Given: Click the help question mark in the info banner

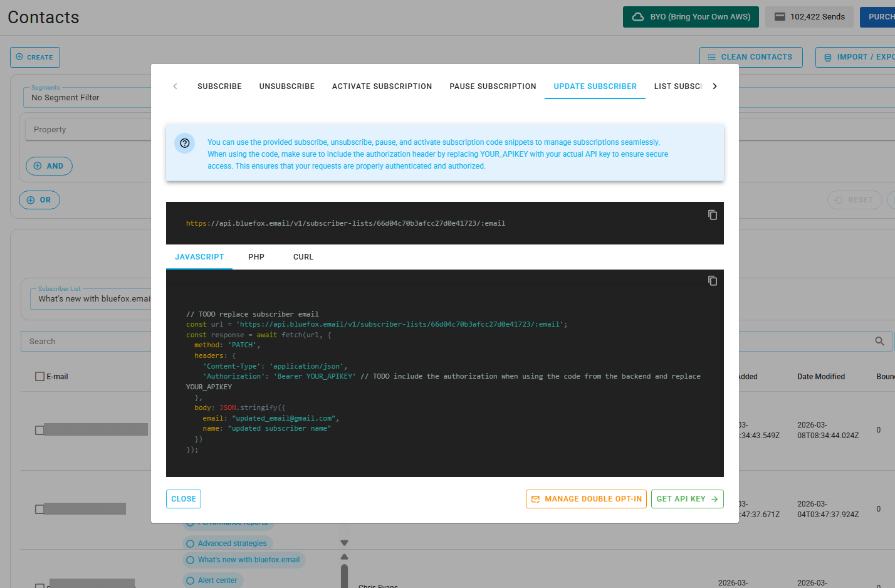Looking at the screenshot, I should 184,143.
